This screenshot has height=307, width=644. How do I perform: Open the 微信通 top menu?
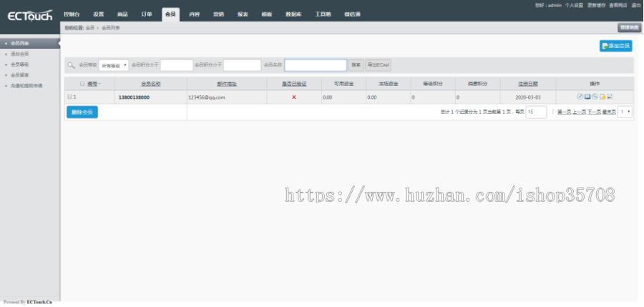pyautogui.click(x=352, y=14)
